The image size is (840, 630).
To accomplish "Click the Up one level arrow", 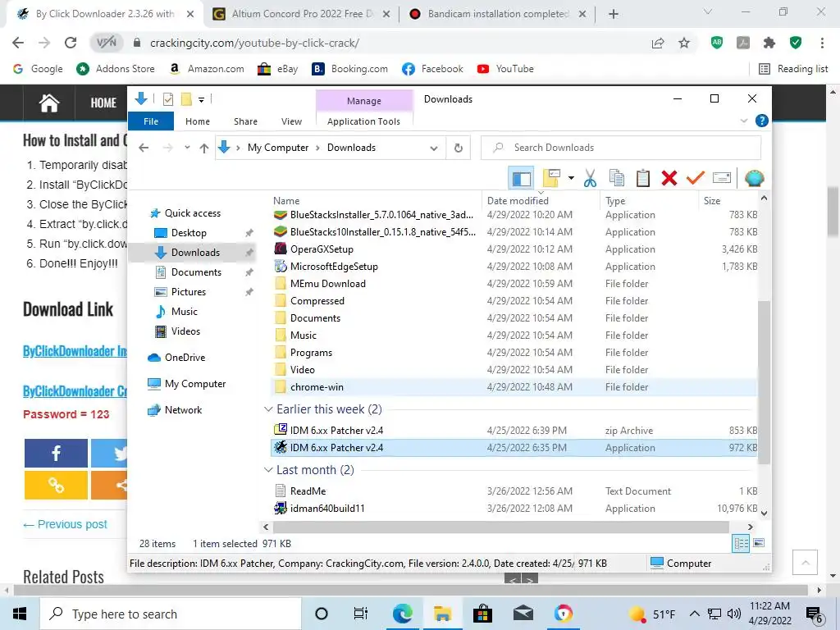I will coord(203,148).
